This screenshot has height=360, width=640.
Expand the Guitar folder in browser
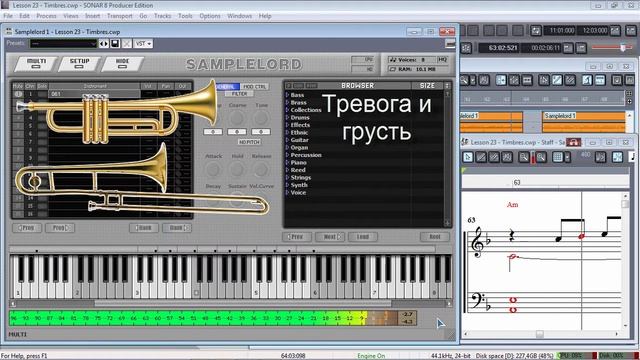287,140
